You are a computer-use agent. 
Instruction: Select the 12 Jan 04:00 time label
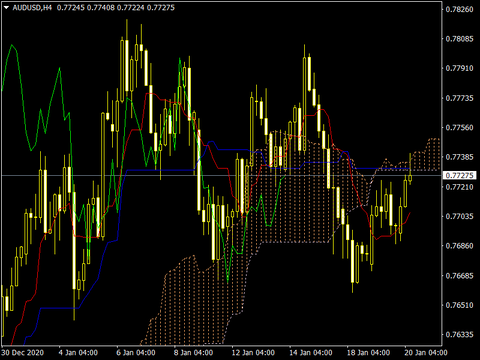point(253,353)
